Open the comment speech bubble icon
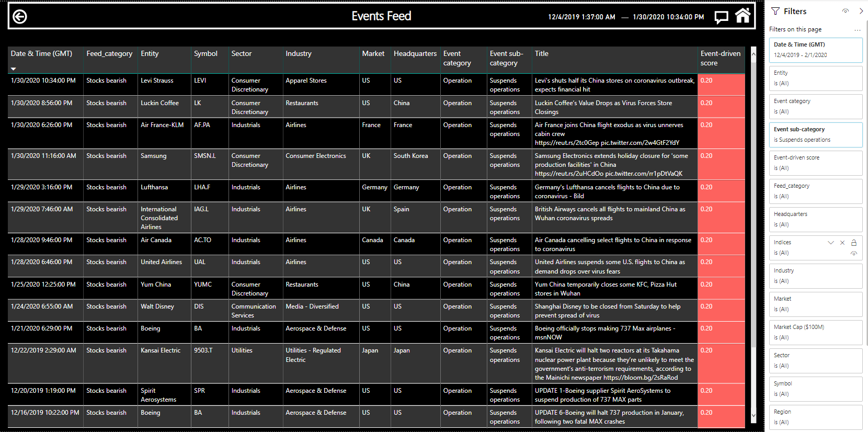The height and width of the screenshot is (432, 868). [x=722, y=17]
